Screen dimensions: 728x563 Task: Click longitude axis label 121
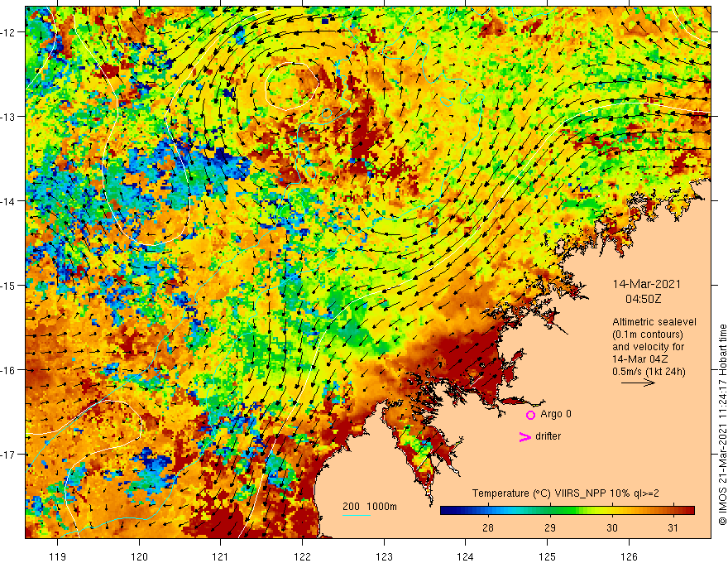coord(220,556)
